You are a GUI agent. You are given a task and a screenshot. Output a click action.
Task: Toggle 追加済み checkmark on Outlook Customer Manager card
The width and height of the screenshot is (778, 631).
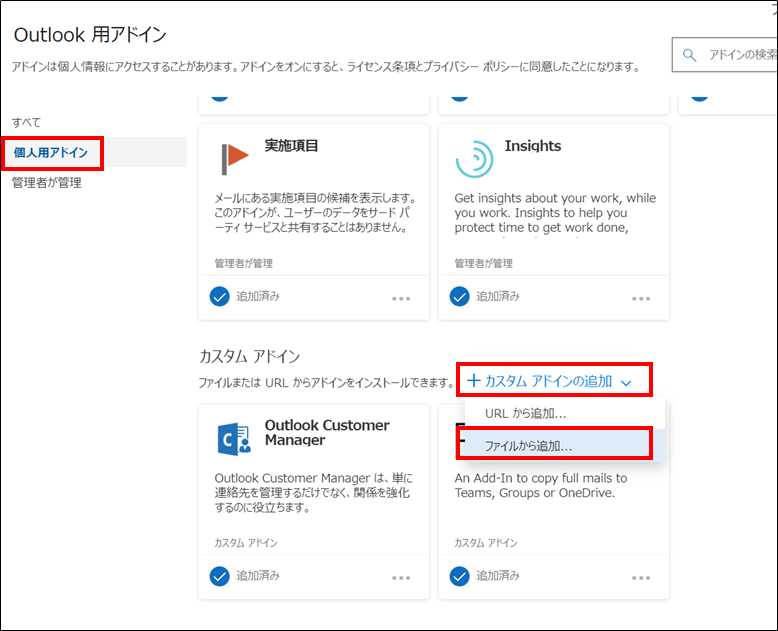point(219,576)
